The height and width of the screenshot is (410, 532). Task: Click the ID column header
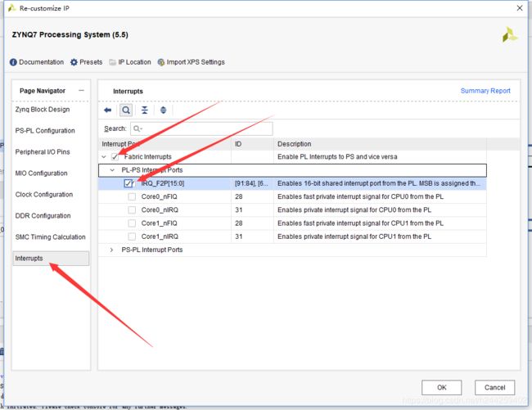click(x=252, y=144)
